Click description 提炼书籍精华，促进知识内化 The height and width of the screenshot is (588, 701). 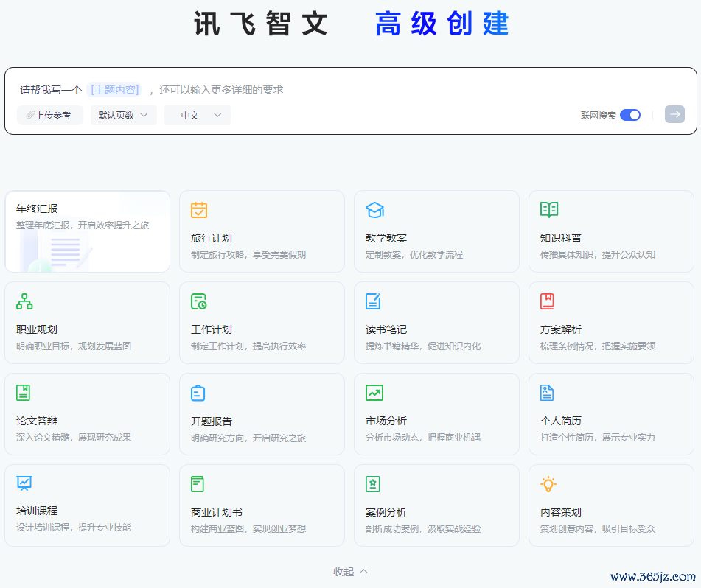point(423,346)
